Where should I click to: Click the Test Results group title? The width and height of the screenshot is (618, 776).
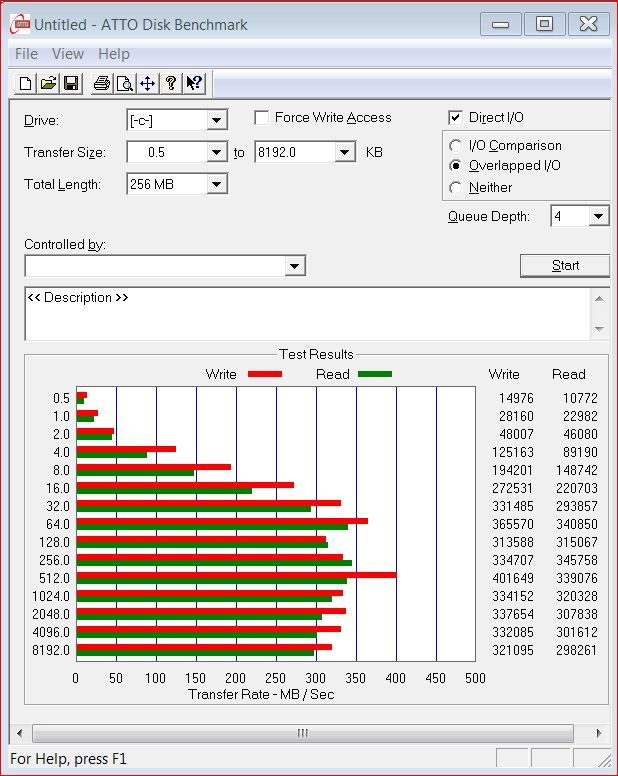(316, 354)
